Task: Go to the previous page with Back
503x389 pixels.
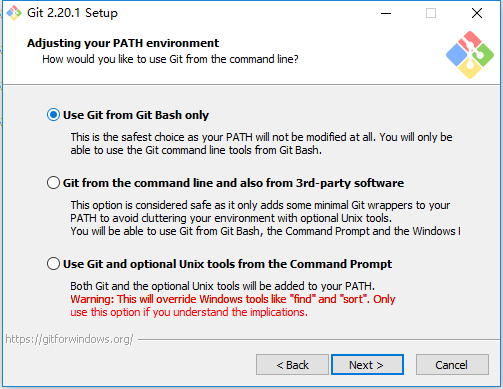Action: [x=292, y=365]
